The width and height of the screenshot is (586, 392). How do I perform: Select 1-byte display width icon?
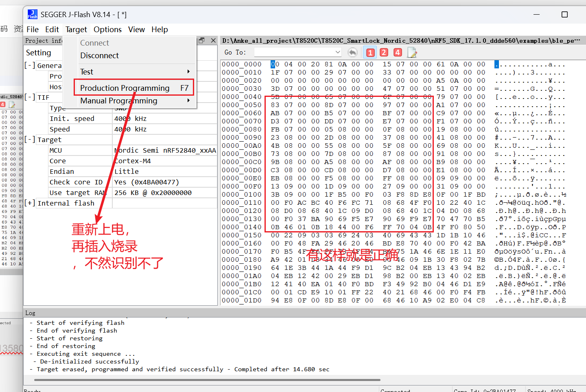[x=370, y=53]
